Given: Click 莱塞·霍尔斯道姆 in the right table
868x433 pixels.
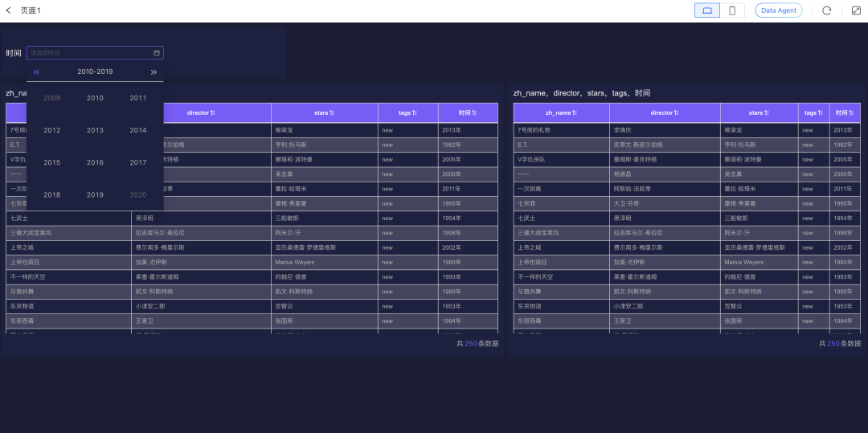Looking at the screenshot, I should 635,277.
